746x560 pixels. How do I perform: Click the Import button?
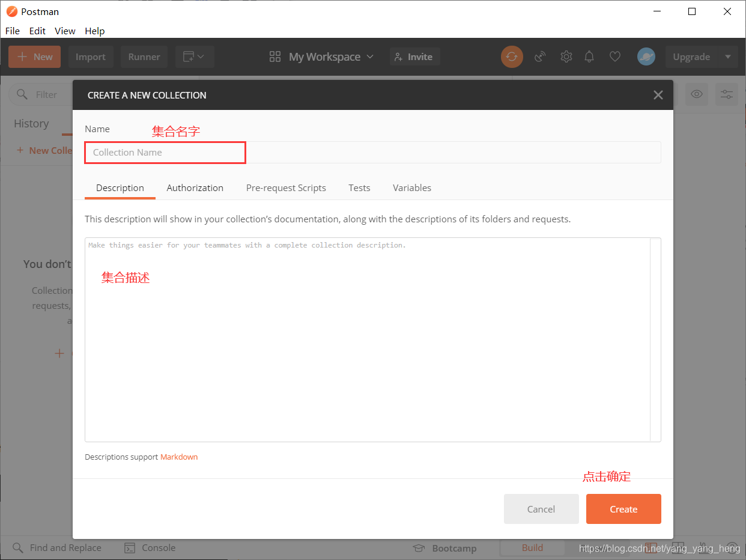pyautogui.click(x=91, y=56)
